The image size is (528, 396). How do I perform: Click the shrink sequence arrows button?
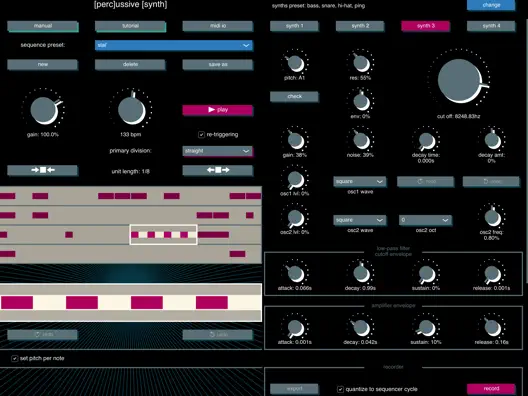(42, 170)
